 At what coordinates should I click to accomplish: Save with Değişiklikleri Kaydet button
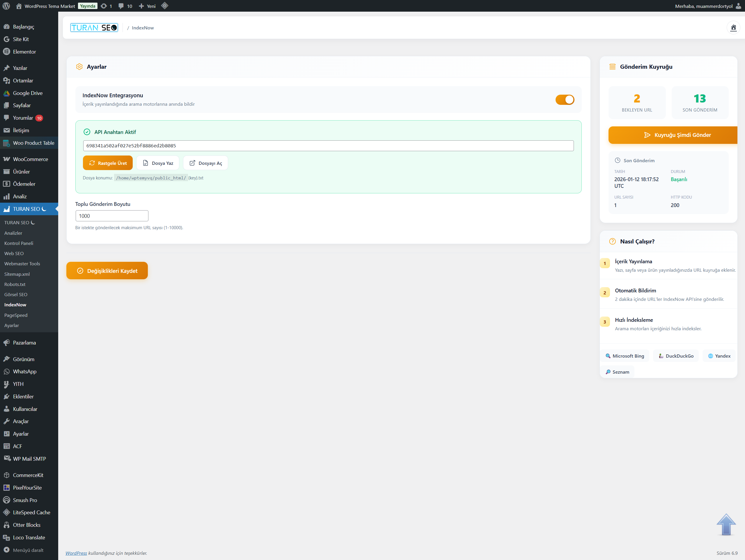click(x=107, y=271)
